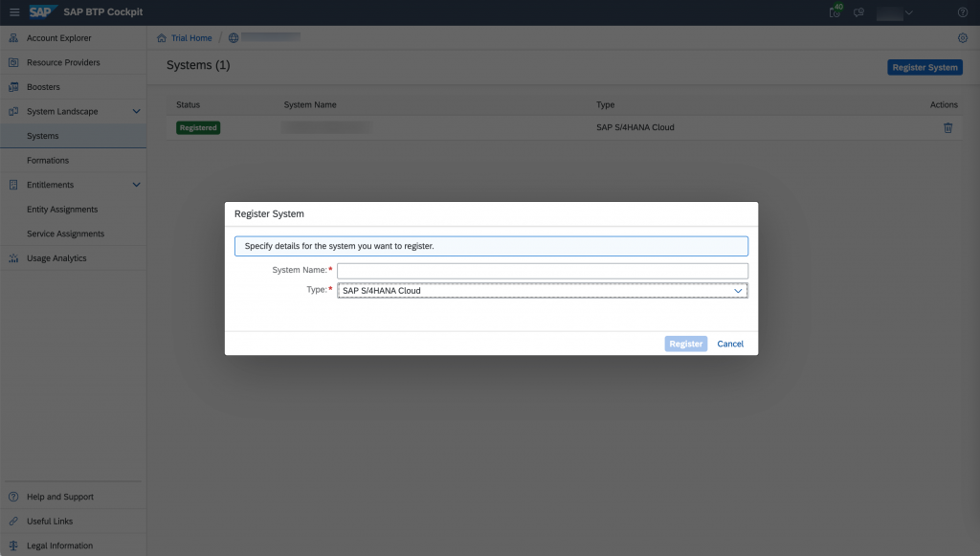Open notifications bell with badge 40
Screen dimensions: 980x556
835,11
